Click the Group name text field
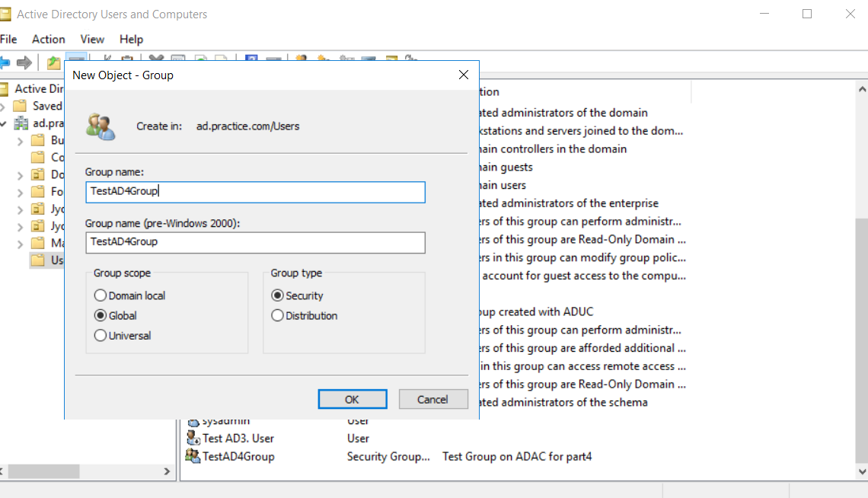The width and height of the screenshot is (868, 498). pyautogui.click(x=255, y=191)
